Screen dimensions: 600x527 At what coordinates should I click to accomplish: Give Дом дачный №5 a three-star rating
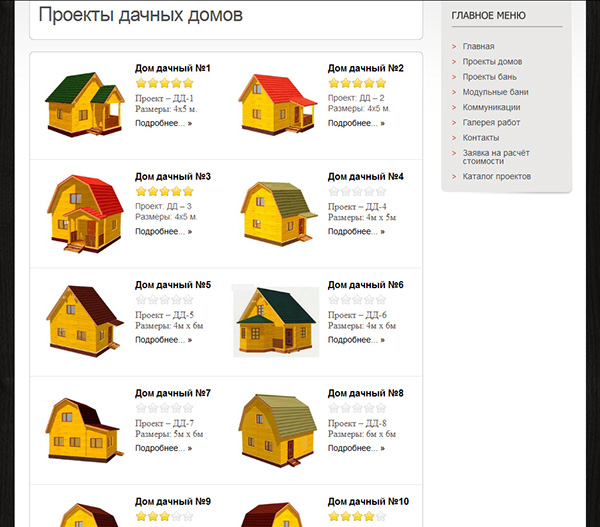click(165, 300)
